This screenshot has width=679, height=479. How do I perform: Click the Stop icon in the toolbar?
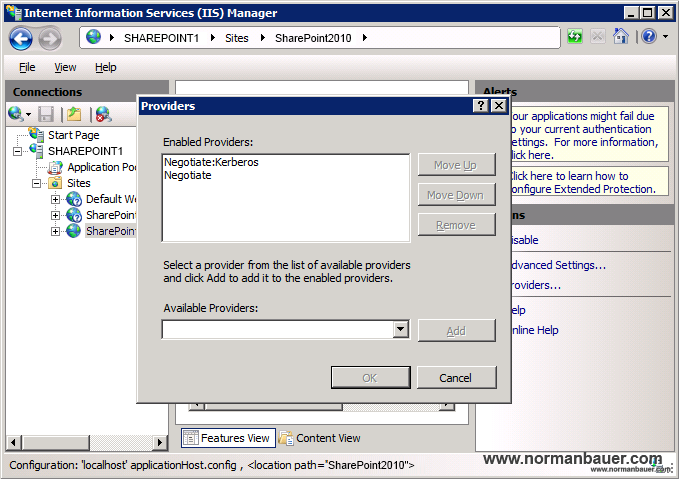[598, 37]
